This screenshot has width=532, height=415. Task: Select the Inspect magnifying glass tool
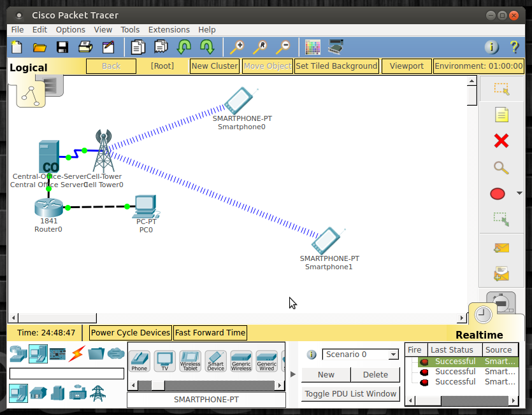(501, 168)
